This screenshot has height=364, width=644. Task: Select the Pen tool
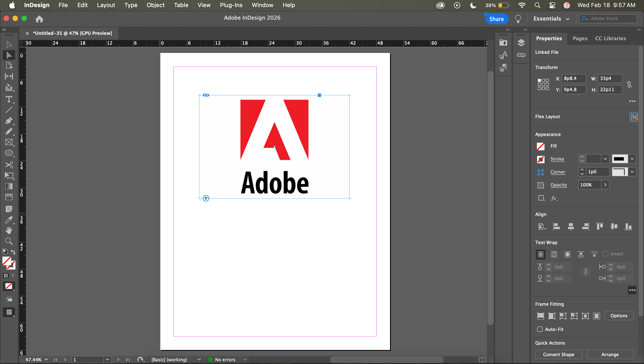tap(9, 121)
